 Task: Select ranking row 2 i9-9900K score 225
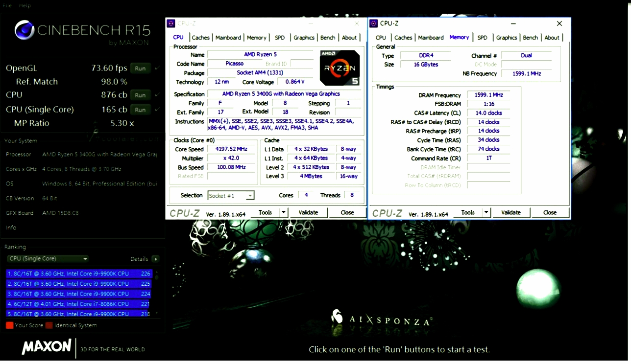(x=79, y=284)
